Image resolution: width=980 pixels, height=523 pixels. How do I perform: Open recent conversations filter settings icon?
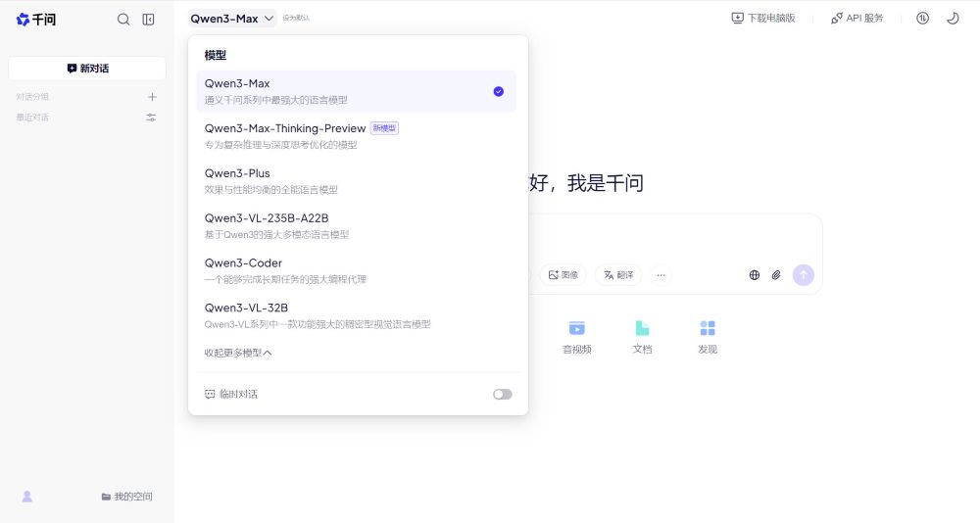coord(151,118)
